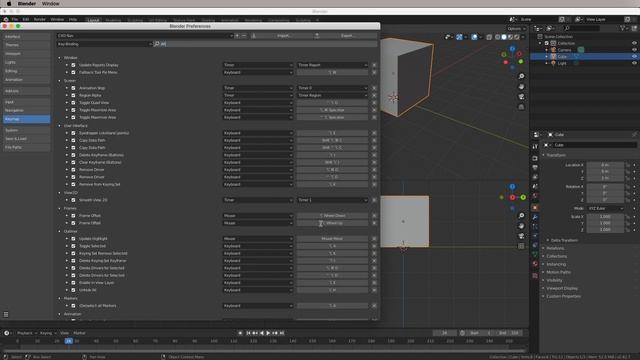Open Key-Binding filter type dropdown
The height and width of the screenshot is (360, 640).
click(104, 44)
